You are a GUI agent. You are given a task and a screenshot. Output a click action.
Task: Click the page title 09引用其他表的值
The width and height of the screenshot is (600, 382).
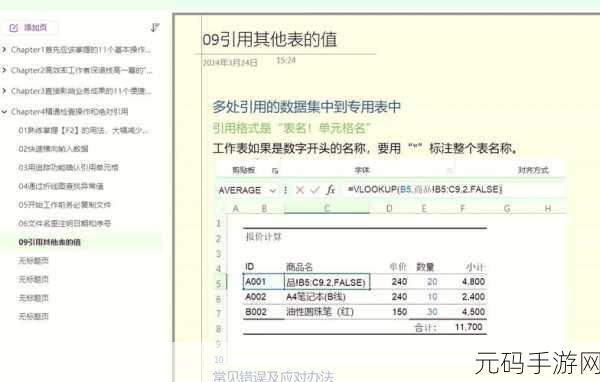click(270, 39)
